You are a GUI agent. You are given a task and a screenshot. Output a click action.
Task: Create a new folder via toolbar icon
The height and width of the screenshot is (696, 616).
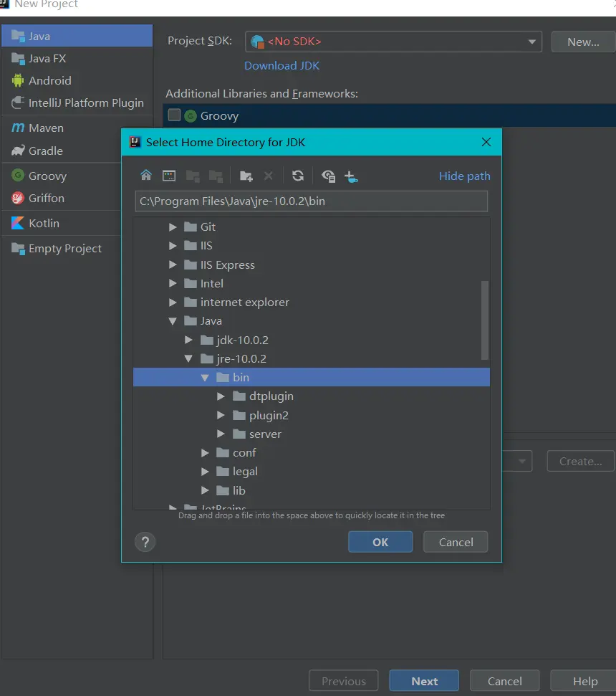[x=246, y=176]
